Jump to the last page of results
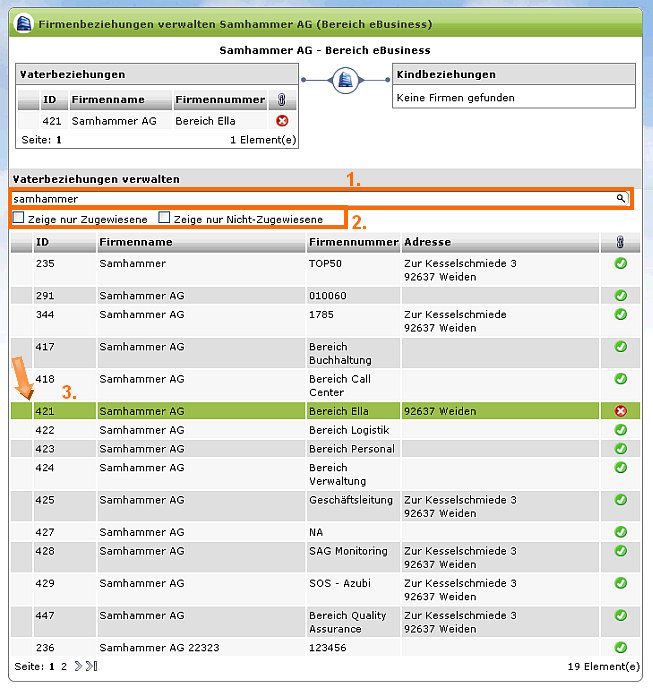653x688 pixels. [x=92, y=666]
